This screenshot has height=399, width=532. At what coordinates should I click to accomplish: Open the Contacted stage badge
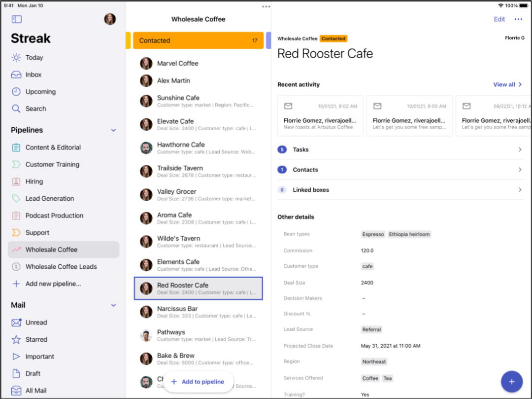click(x=333, y=38)
